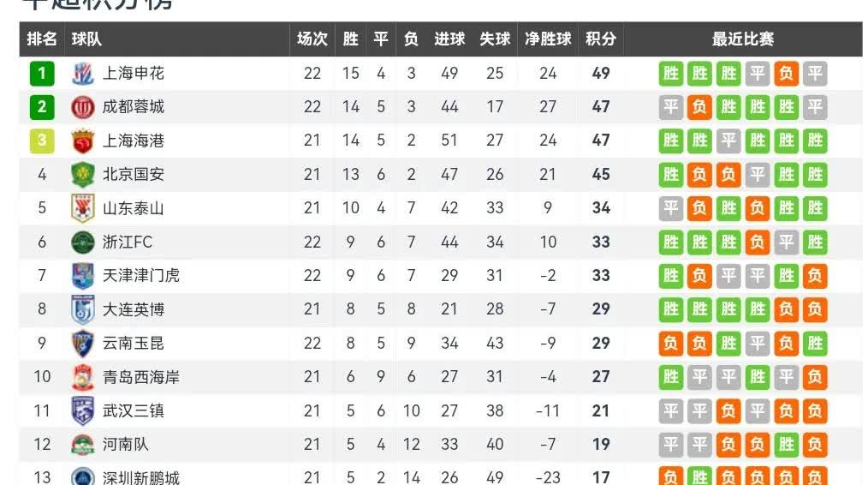Screen dimensions: 868x485
Task: Sort table by 净胜球 column header
Action: point(548,39)
